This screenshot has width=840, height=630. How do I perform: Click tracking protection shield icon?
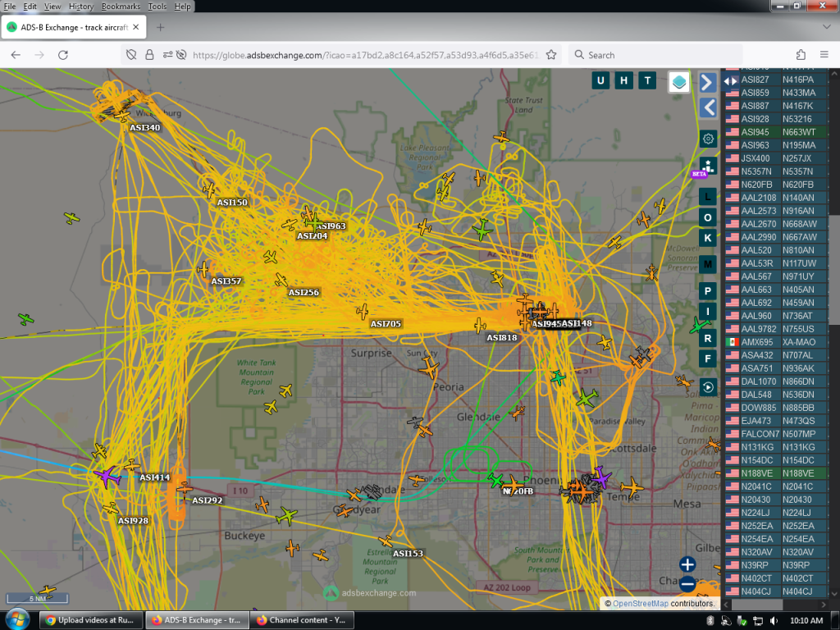click(x=131, y=55)
